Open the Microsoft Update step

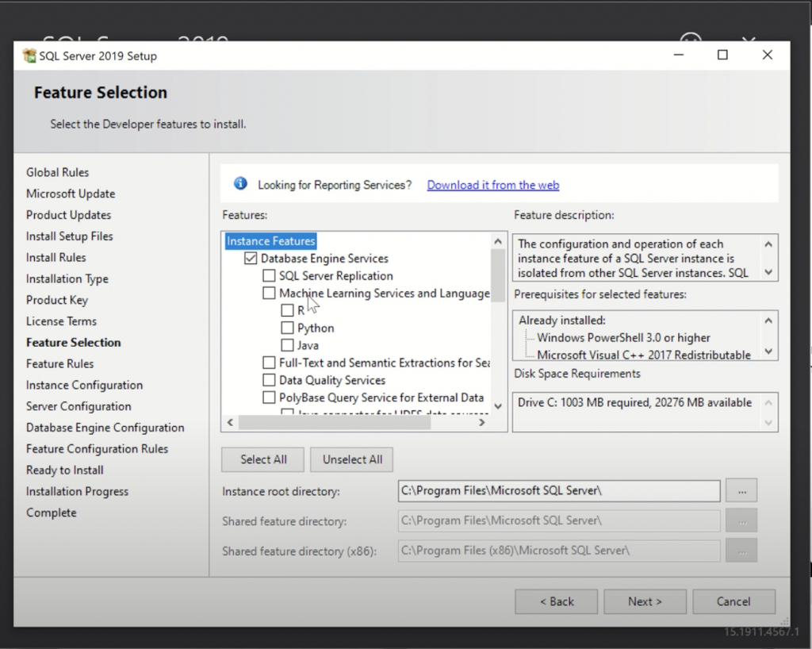(x=71, y=194)
